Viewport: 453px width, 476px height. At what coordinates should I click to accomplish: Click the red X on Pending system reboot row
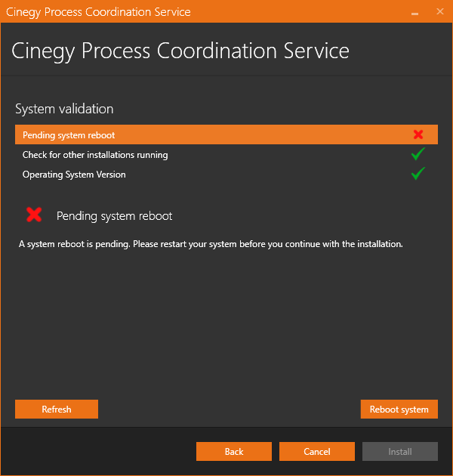click(x=418, y=134)
